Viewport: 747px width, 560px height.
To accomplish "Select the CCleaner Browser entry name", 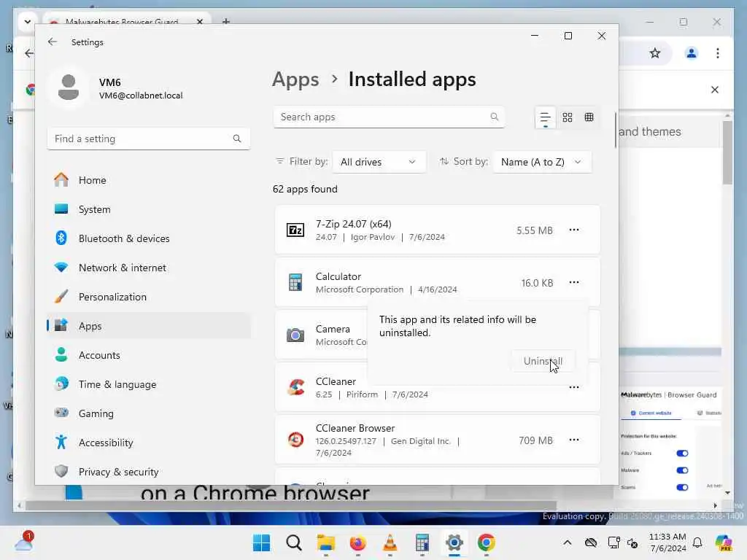I will click(x=355, y=428).
